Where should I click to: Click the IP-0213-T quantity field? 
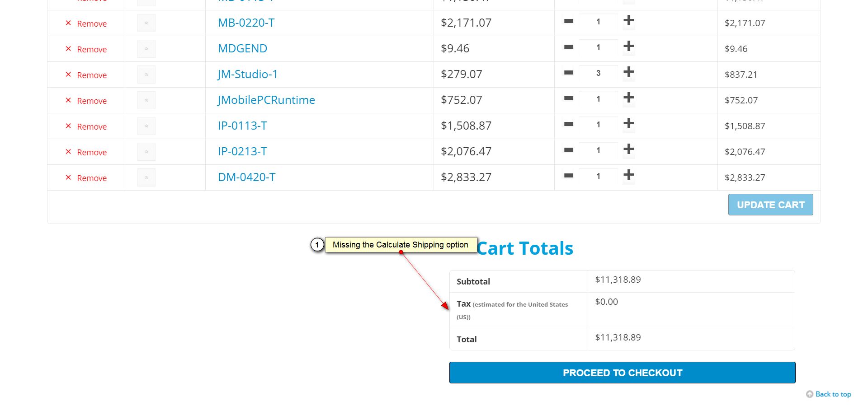point(598,150)
